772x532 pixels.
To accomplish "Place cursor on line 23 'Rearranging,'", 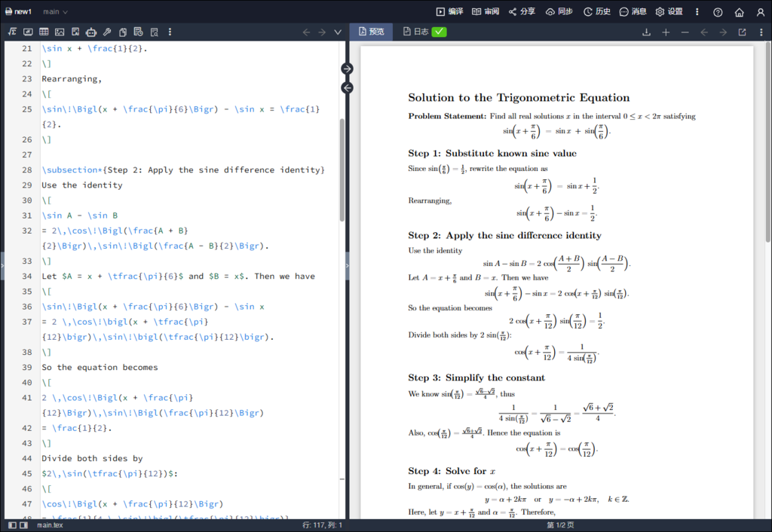I will pyautogui.click(x=72, y=78).
